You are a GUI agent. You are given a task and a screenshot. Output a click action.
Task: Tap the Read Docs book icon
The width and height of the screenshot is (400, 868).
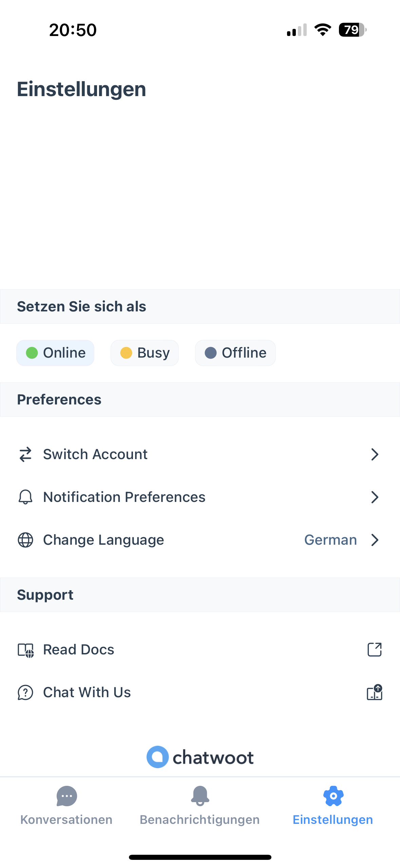click(25, 650)
